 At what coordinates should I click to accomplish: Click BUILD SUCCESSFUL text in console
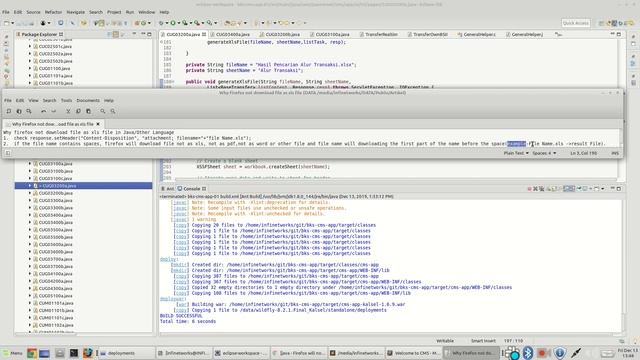(181, 316)
